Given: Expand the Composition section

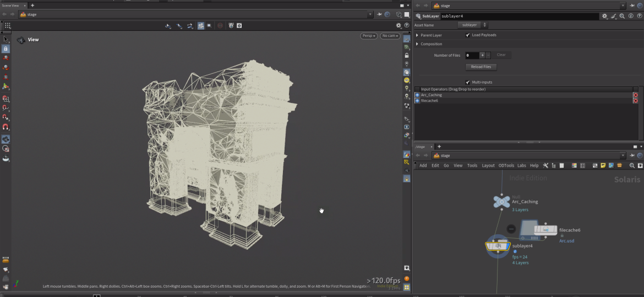Looking at the screenshot, I should coord(417,44).
